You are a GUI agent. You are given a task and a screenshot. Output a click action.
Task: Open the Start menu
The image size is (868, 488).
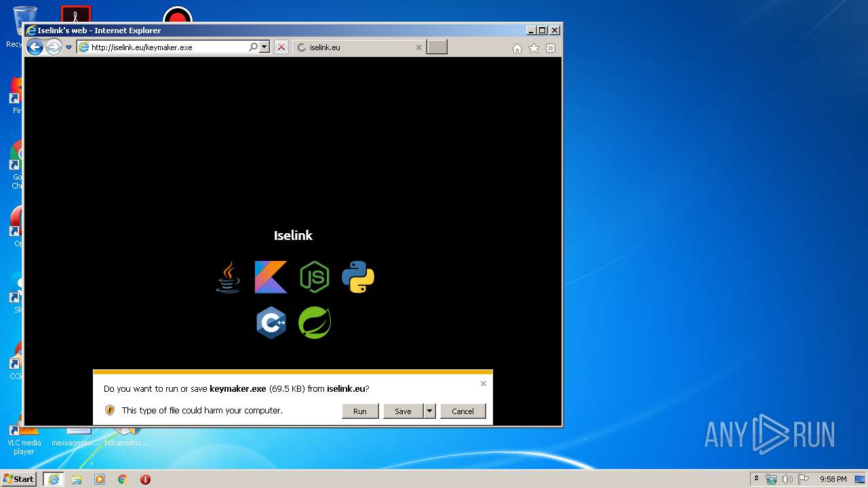[18, 479]
